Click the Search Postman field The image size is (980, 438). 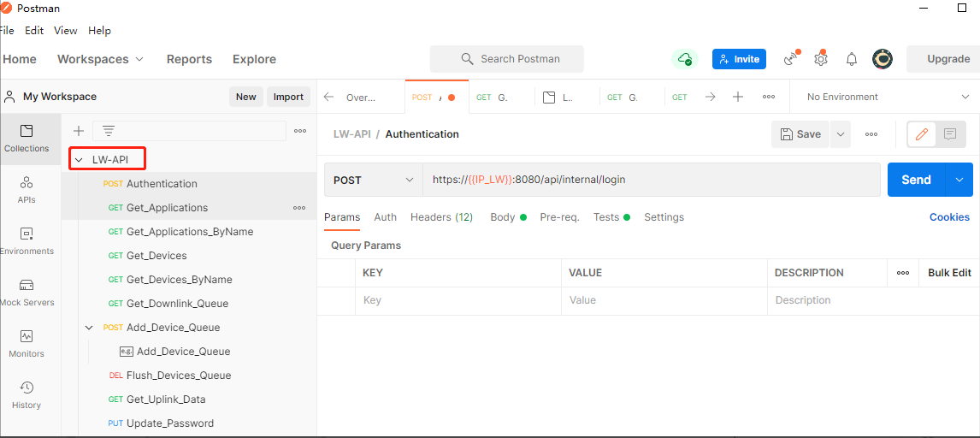(x=507, y=59)
